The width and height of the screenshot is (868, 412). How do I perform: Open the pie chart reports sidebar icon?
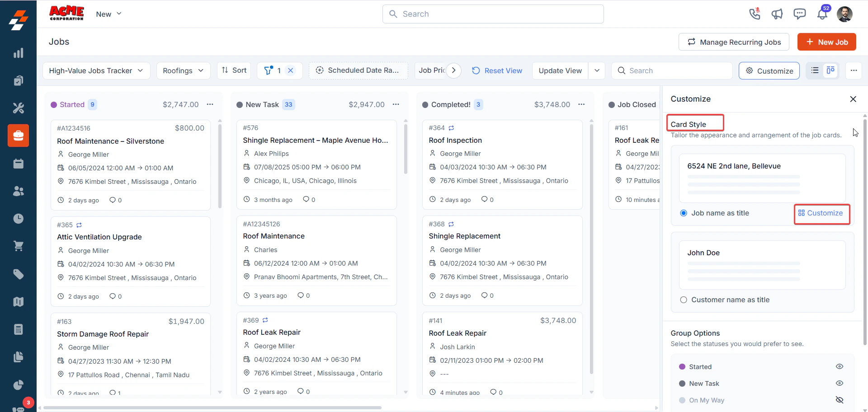(x=19, y=385)
